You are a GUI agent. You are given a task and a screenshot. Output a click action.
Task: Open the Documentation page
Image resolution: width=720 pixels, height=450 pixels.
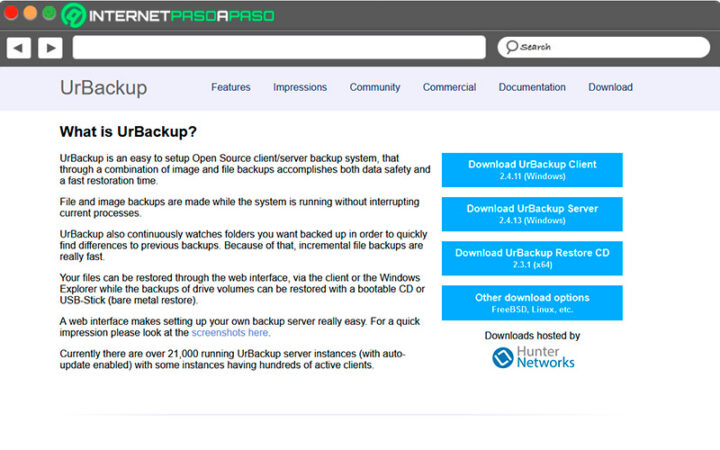(x=532, y=88)
